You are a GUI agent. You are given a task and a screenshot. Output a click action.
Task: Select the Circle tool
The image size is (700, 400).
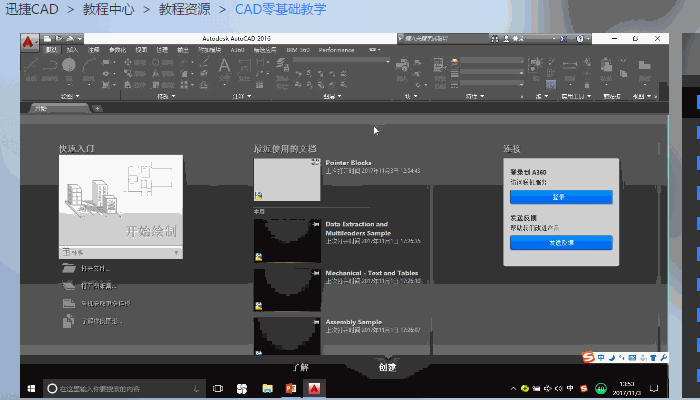[69, 65]
